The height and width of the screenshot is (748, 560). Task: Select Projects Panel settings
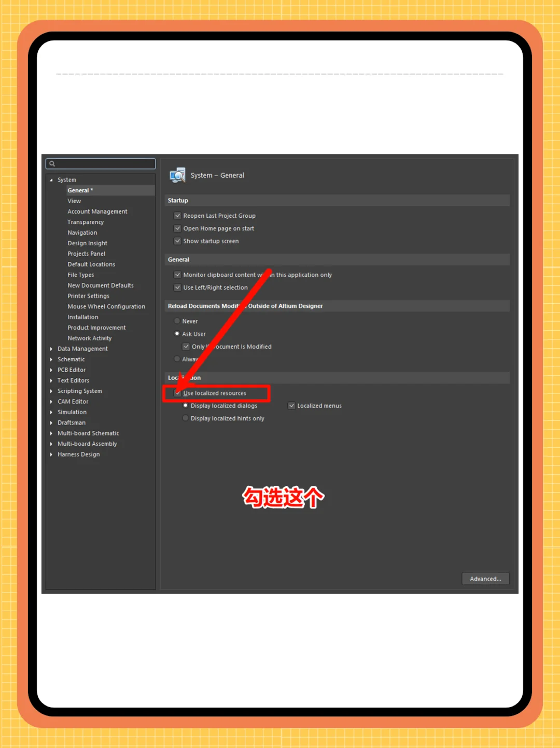coord(87,254)
